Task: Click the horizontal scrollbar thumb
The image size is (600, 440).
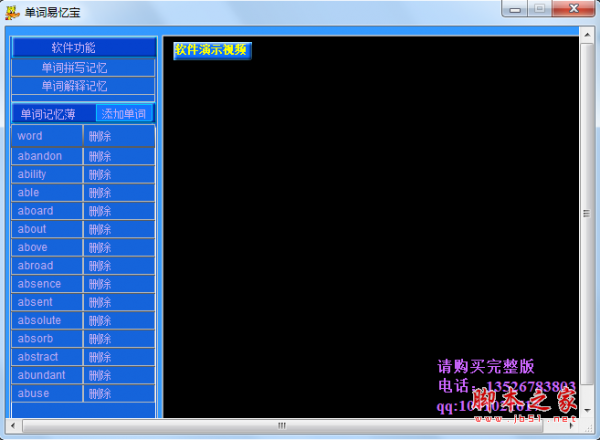Action: (282, 425)
